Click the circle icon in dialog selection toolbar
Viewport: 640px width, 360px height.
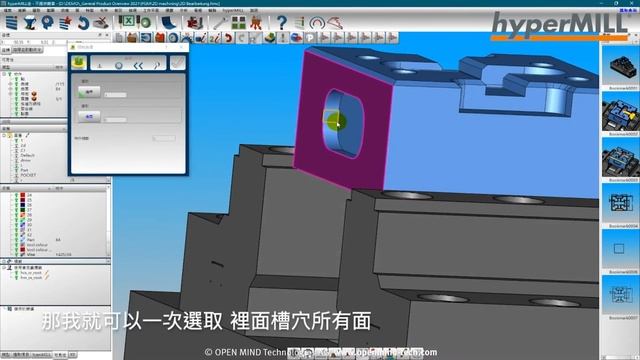click(x=118, y=65)
